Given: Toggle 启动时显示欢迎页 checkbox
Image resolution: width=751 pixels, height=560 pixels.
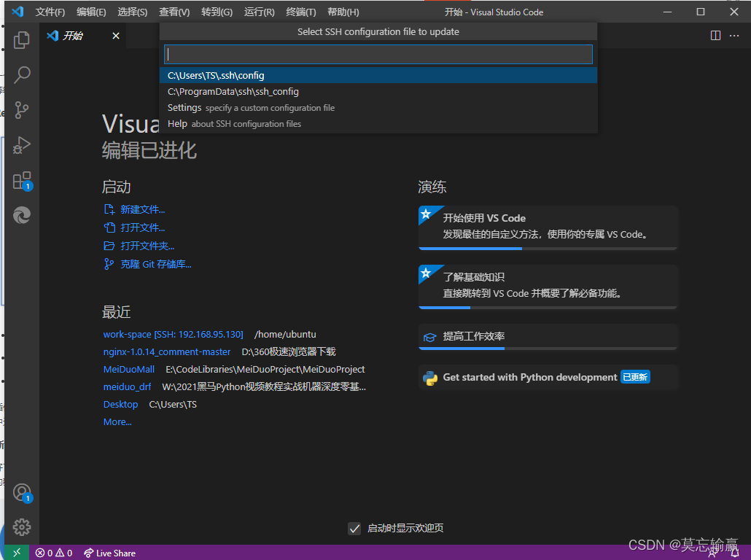Looking at the screenshot, I should (354, 529).
